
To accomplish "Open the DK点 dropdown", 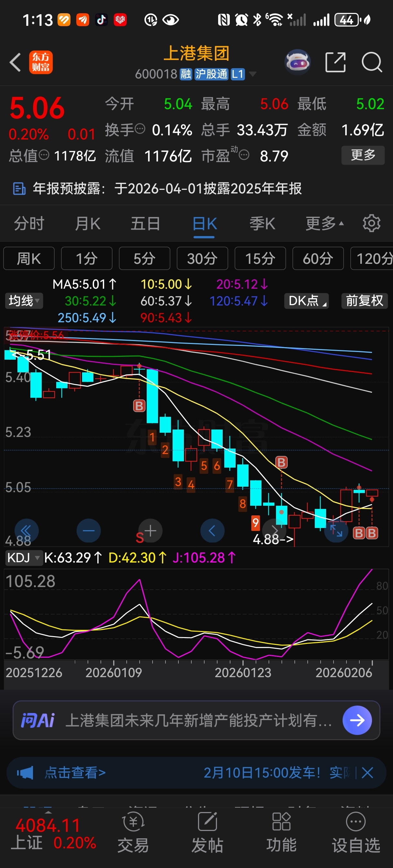I will click(x=307, y=301).
